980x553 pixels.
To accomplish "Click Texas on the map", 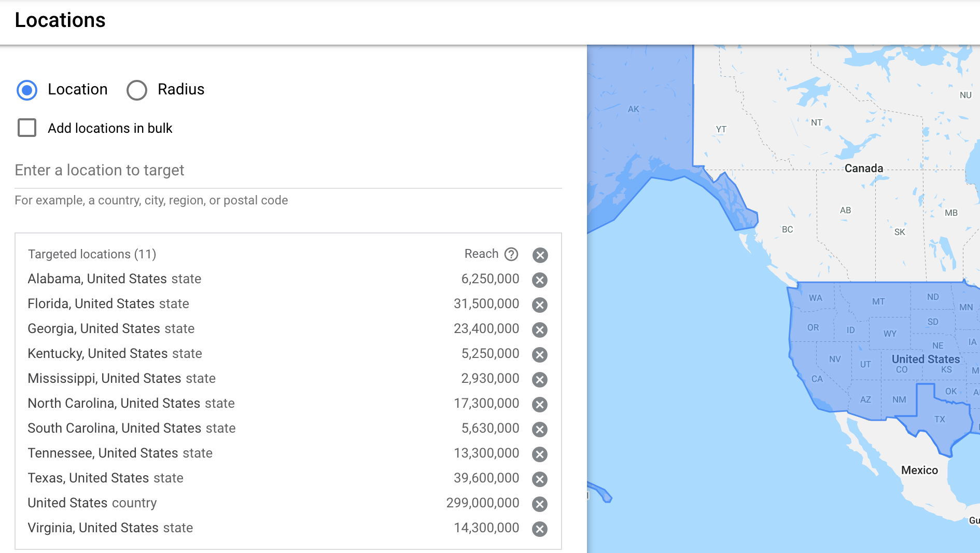I will [939, 420].
